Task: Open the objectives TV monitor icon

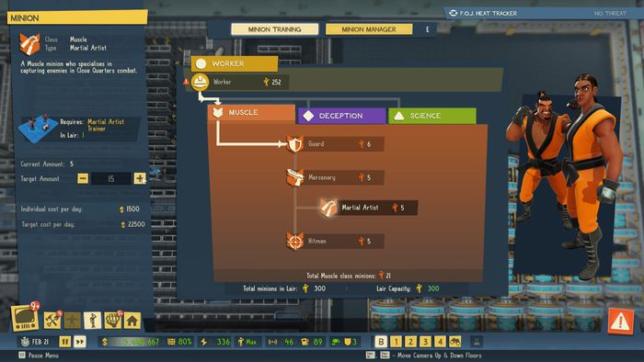Action: coord(25,319)
